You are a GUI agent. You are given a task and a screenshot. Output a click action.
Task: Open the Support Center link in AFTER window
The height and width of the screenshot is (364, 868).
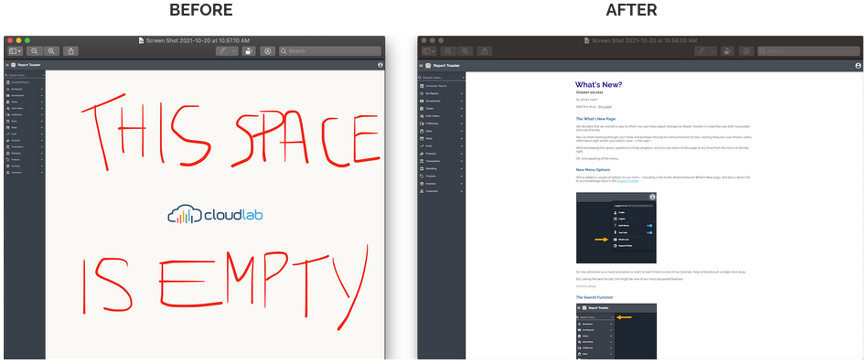[x=627, y=181]
